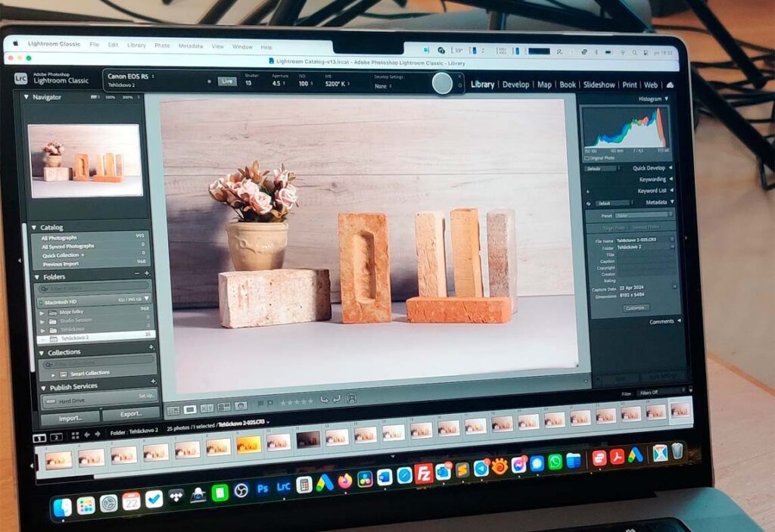Select the yellow-tinted filmstrip thumbnail
The width and height of the screenshot is (775, 532).
coord(248,445)
